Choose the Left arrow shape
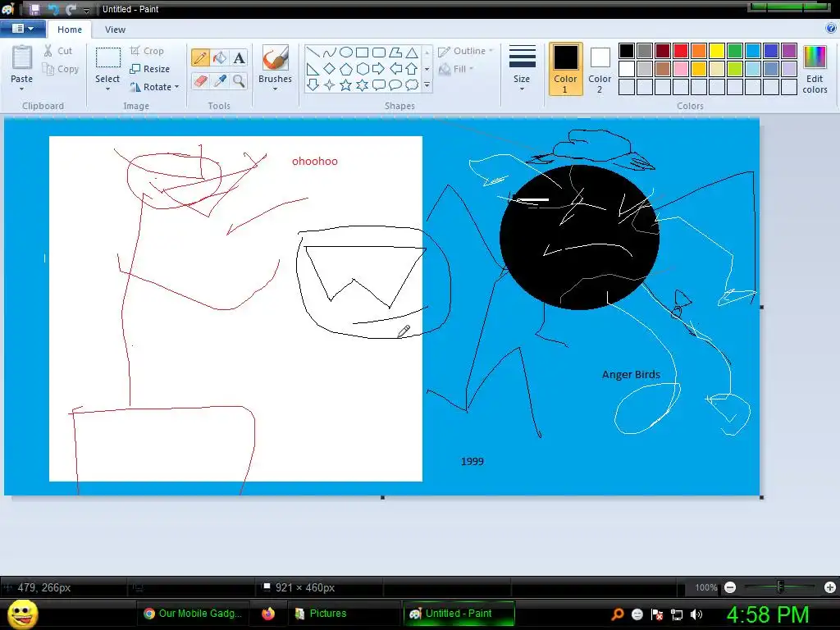Image resolution: width=840 pixels, height=630 pixels. click(x=395, y=69)
